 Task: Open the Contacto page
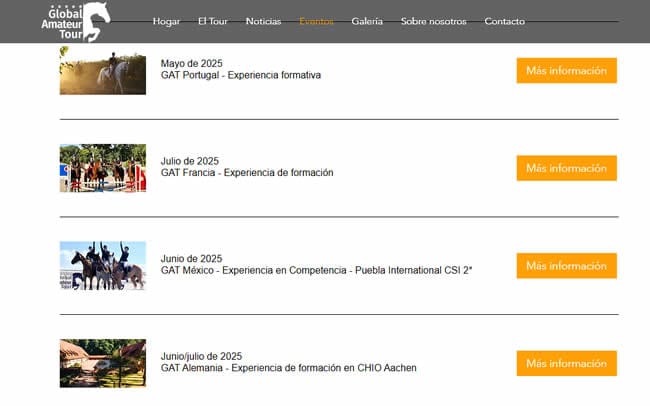(504, 21)
